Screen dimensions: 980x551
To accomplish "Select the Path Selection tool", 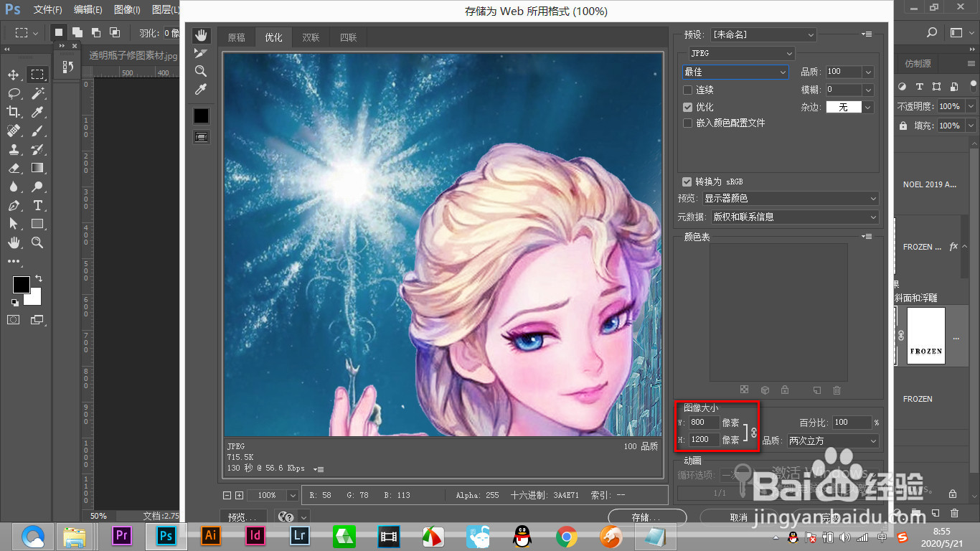I will (x=14, y=224).
